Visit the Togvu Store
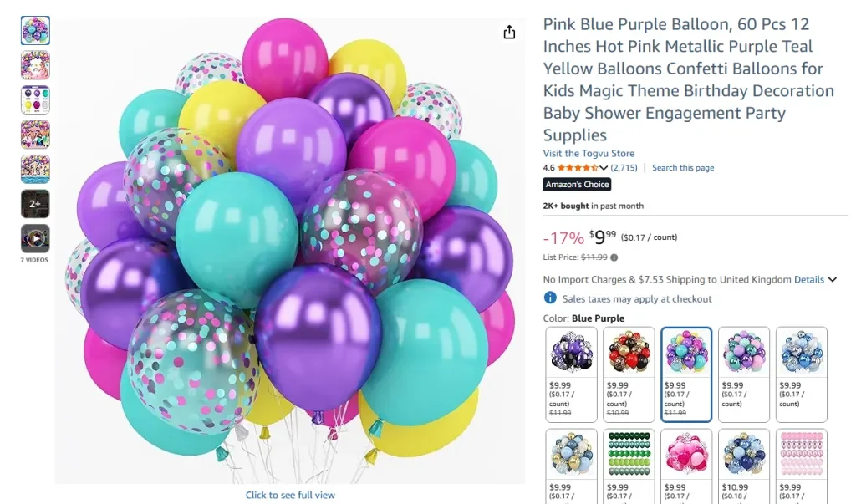Viewport: 856px width, 504px height. [588, 153]
